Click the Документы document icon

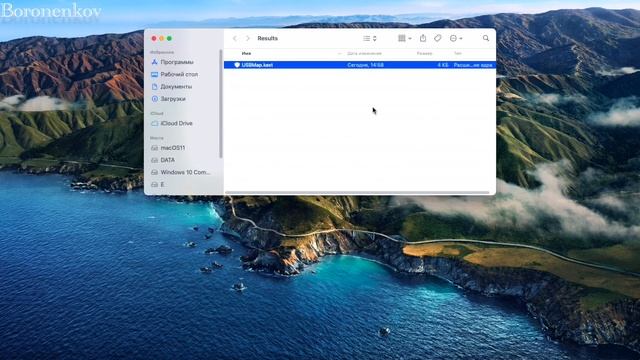(x=154, y=87)
